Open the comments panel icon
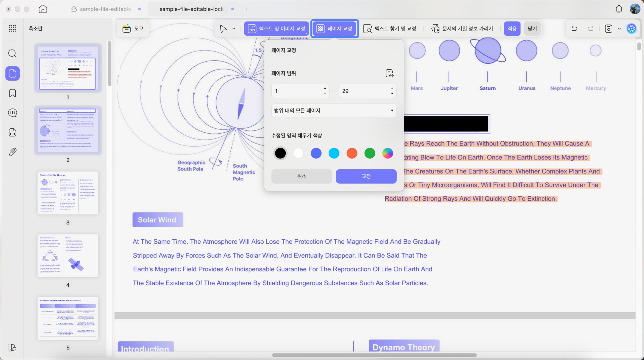The height and width of the screenshot is (360, 644). point(12,113)
